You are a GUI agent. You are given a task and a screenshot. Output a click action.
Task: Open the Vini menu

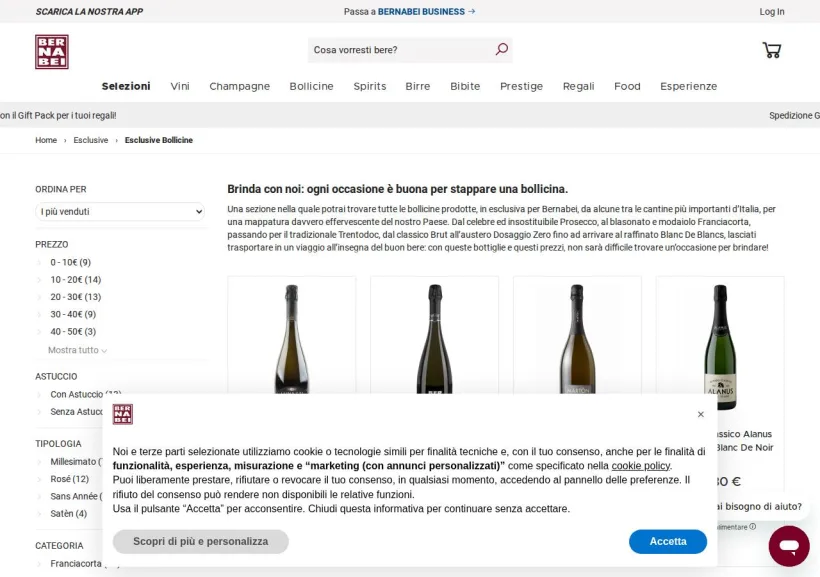coord(180,86)
